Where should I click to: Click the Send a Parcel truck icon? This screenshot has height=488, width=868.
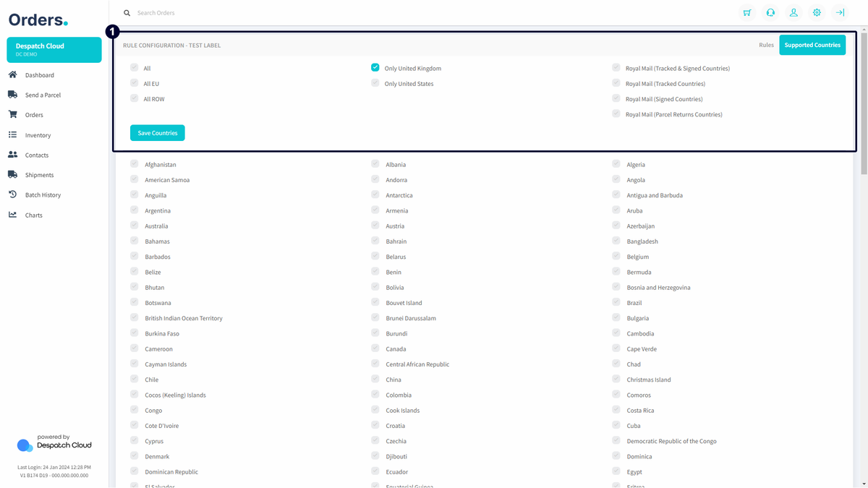(12, 95)
